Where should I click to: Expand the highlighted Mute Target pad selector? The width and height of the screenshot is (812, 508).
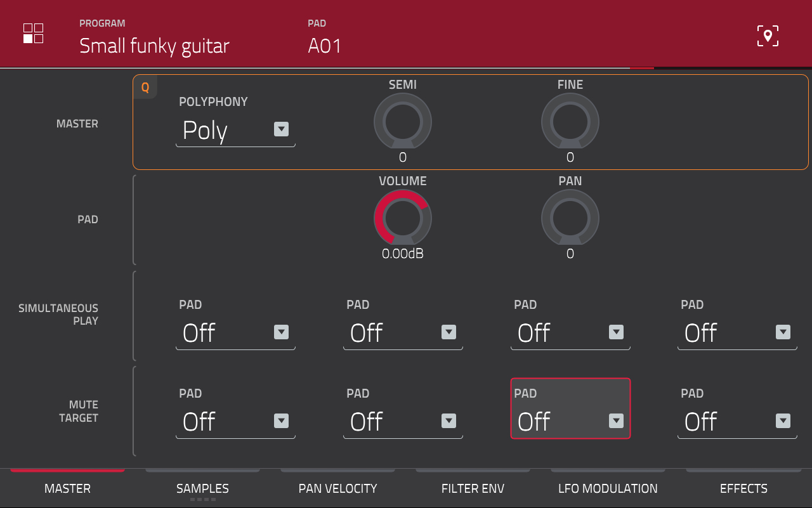(x=570, y=422)
